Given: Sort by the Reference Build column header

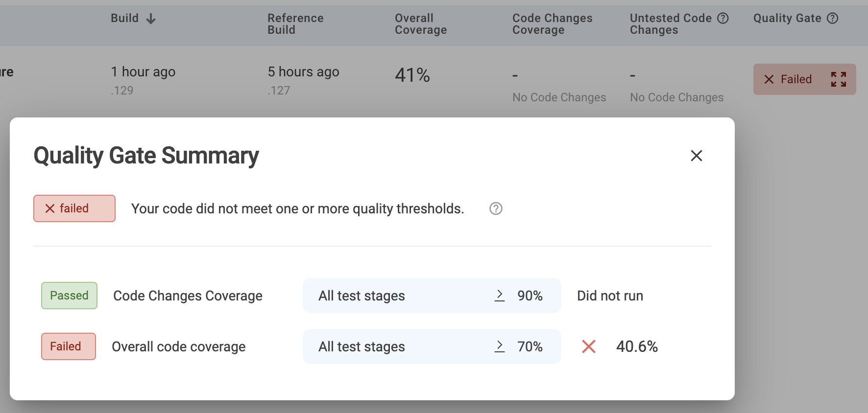Looking at the screenshot, I should [x=295, y=24].
